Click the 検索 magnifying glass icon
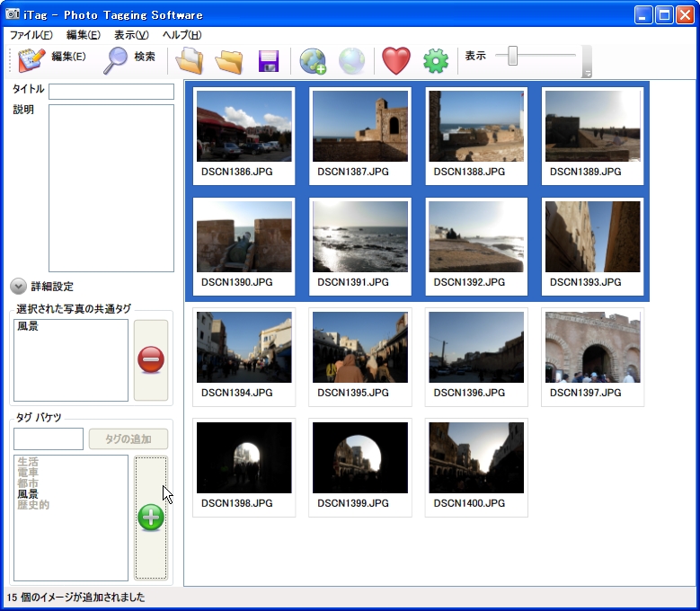 coord(115,60)
